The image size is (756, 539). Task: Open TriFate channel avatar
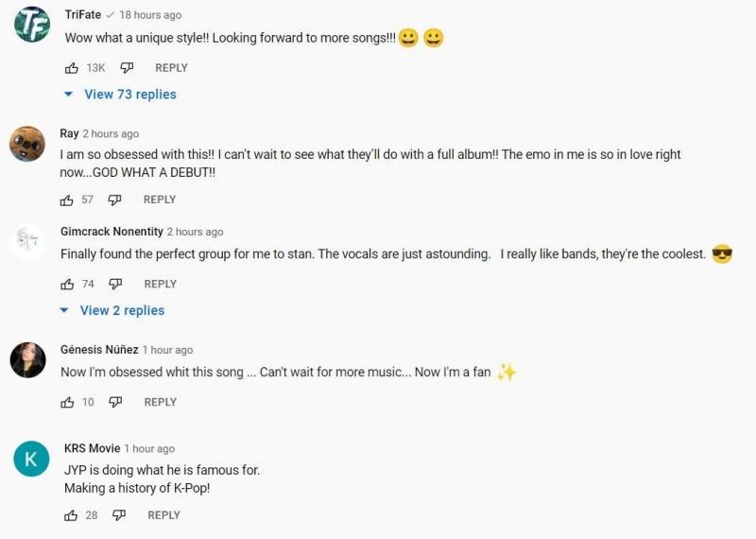33,25
